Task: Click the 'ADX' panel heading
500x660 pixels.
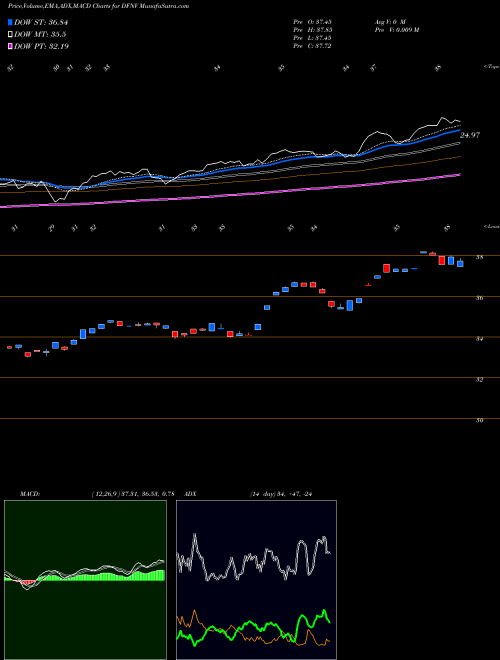Action: (x=190, y=494)
